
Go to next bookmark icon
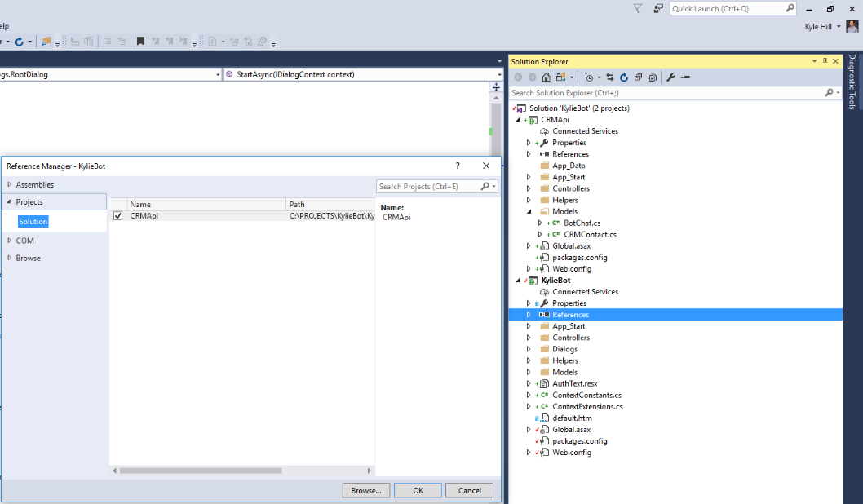pos(169,42)
